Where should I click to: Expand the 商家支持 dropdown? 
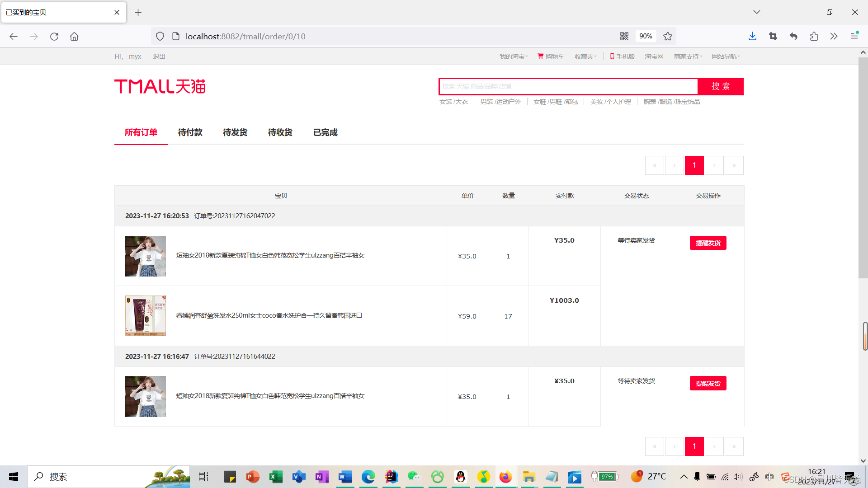click(x=688, y=56)
